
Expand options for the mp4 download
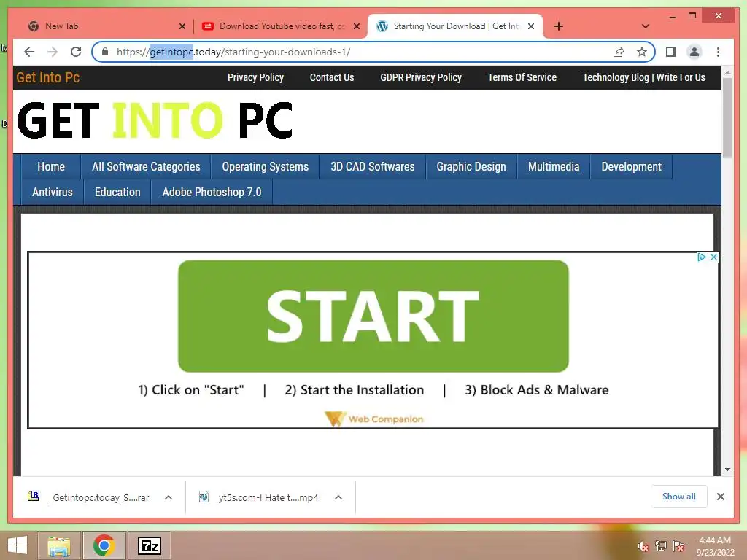point(338,497)
